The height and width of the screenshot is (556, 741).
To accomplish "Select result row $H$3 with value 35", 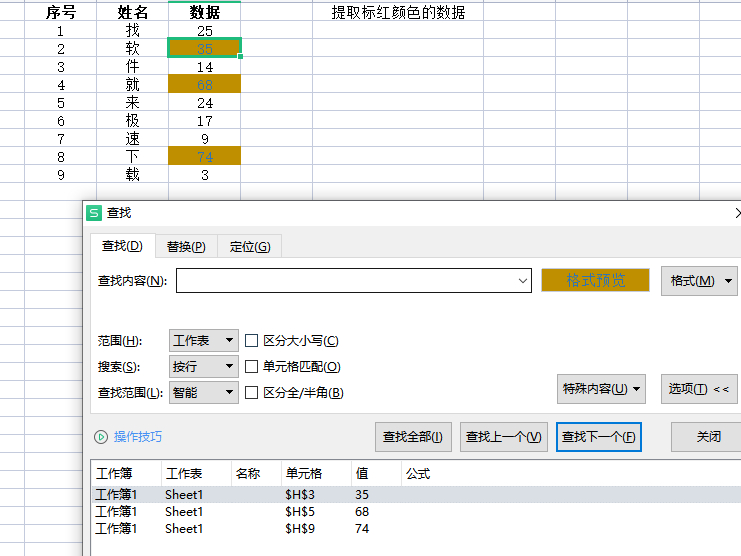I will point(416,495).
